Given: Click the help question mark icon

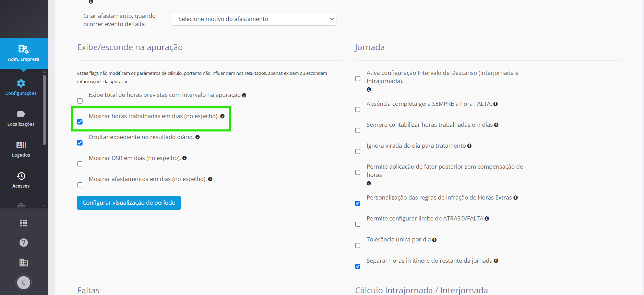Looking at the screenshot, I should pyautogui.click(x=24, y=243).
